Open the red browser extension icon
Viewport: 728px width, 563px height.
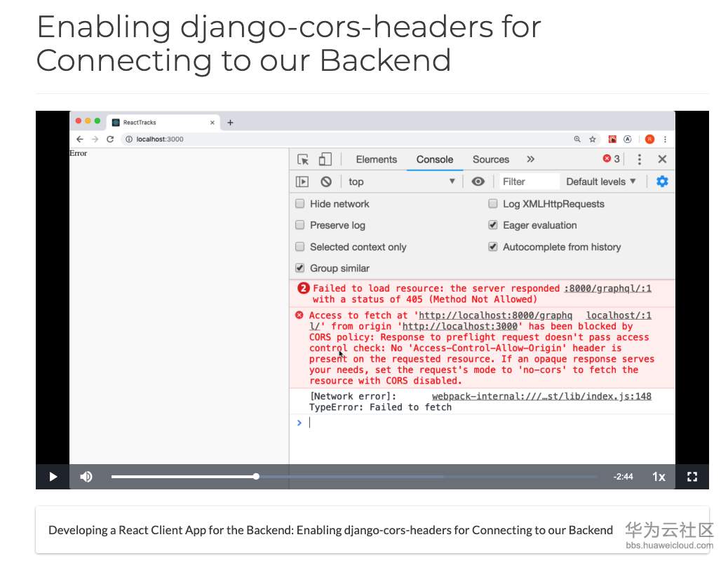point(612,140)
